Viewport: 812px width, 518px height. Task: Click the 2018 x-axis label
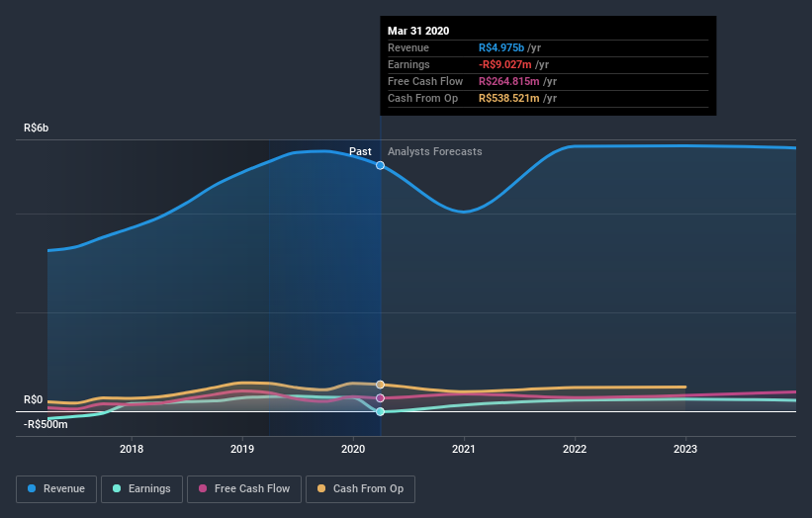click(132, 449)
